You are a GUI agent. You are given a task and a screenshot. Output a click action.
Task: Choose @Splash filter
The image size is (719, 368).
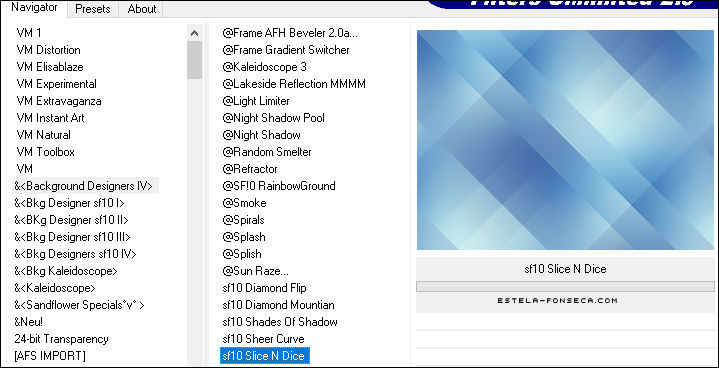pos(244,237)
